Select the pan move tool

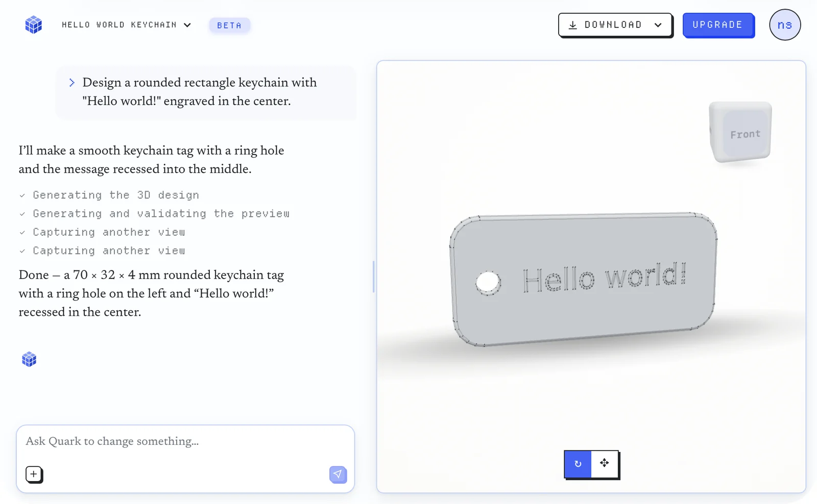tap(605, 464)
